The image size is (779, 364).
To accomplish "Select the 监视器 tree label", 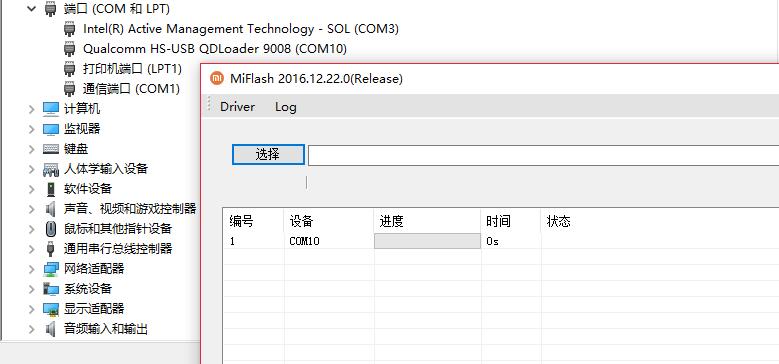I will (82, 129).
